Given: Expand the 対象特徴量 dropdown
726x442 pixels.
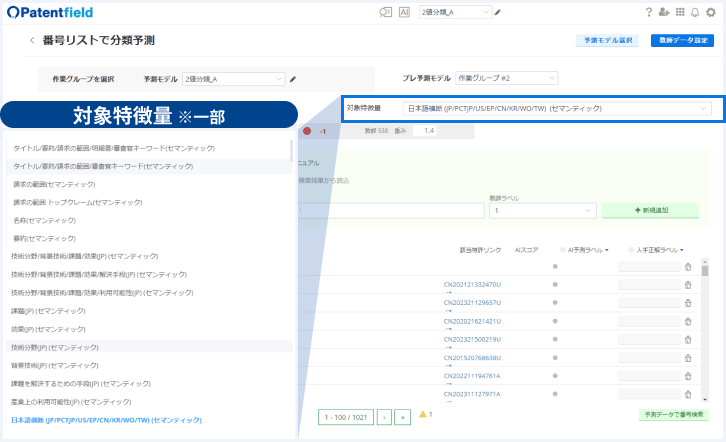Looking at the screenshot, I should coord(557,108).
